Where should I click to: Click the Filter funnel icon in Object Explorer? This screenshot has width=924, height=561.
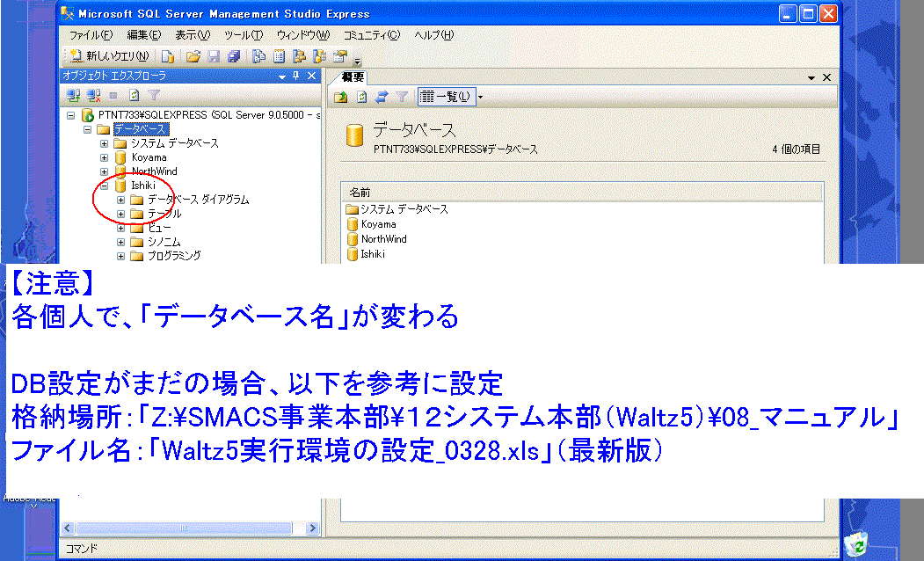[x=154, y=95]
